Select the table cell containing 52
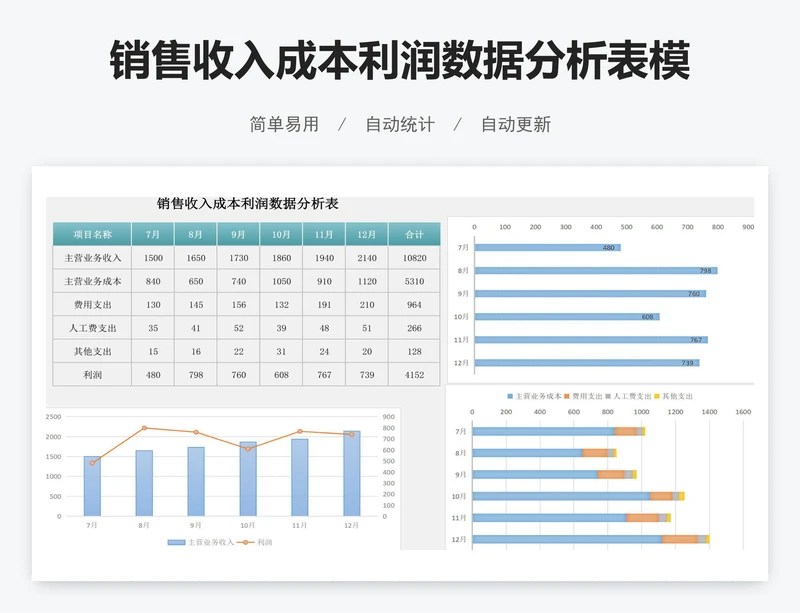Image resolution: width=800 pixels, height=613 pixels. pos(239,328)
